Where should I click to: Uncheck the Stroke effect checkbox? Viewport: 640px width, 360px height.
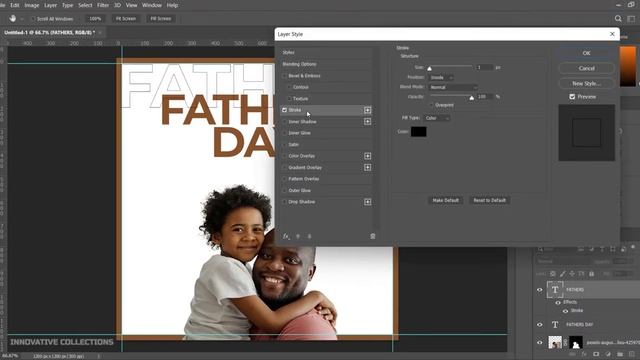click(284, 110)
